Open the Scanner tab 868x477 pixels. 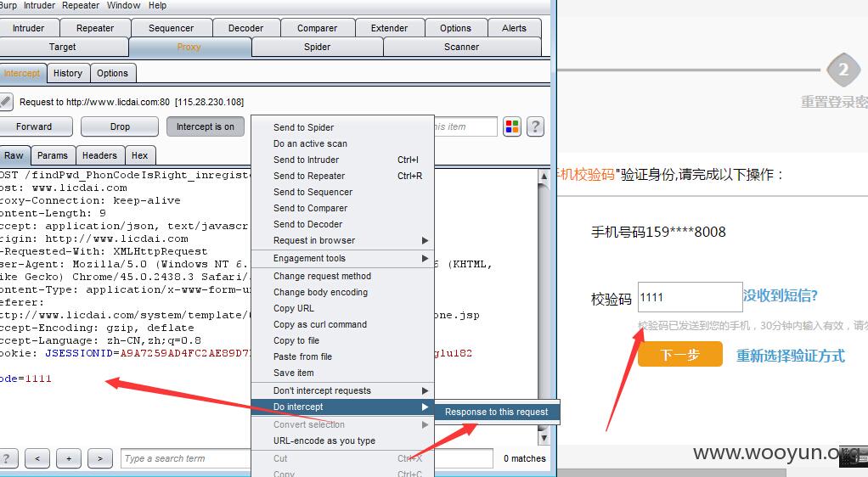(462, 47)
